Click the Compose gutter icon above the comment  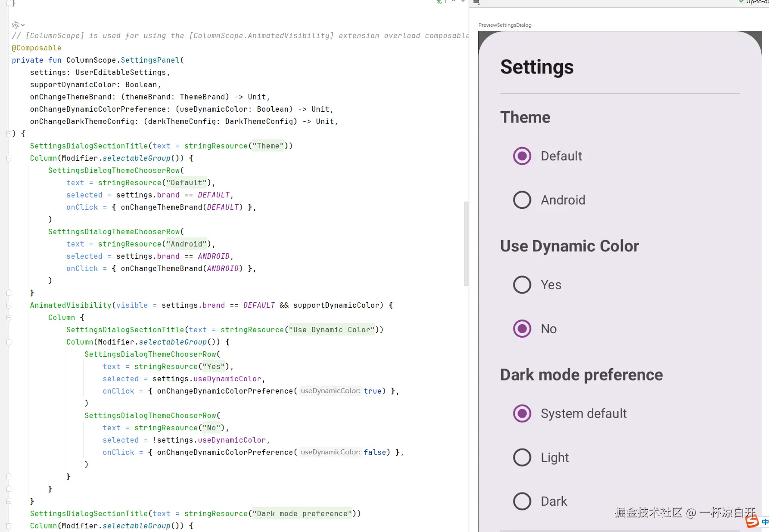pos(15,25)
